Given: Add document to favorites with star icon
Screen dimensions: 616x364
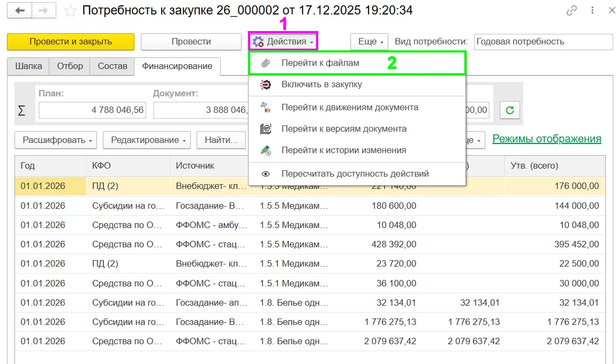Looking at the screenshot, I should tap(70, 11).
